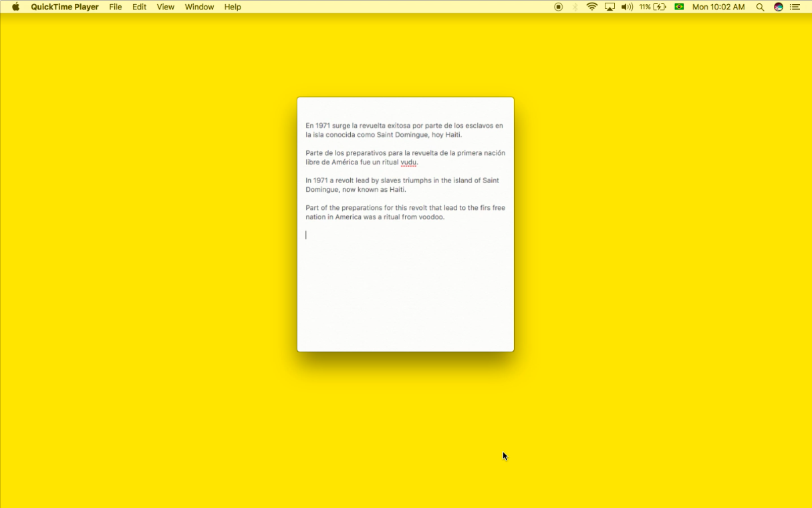
Task: Open the File menu
Action: click(116, 7)
